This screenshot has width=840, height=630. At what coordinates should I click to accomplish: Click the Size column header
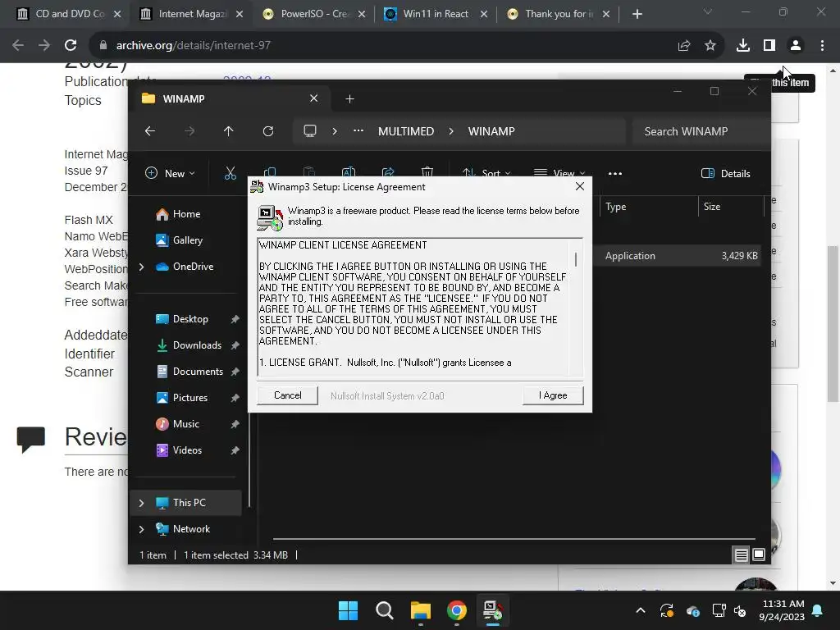click(x=731, y=207)
